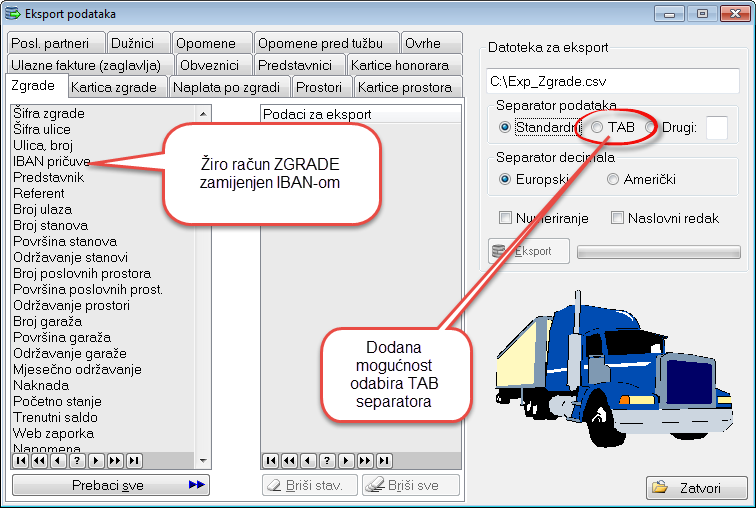Select the Drugi separator option
This screenshot has width=756, height=508.
point(651,127)
